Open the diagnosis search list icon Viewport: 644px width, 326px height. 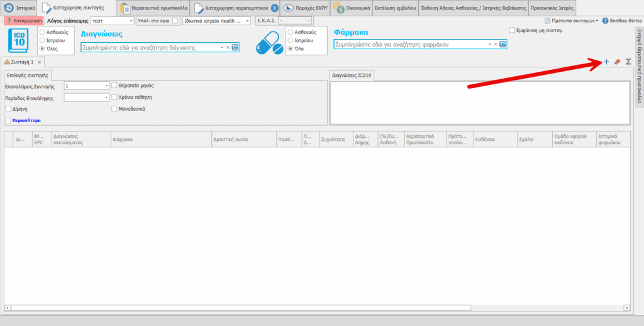point(235,47)
